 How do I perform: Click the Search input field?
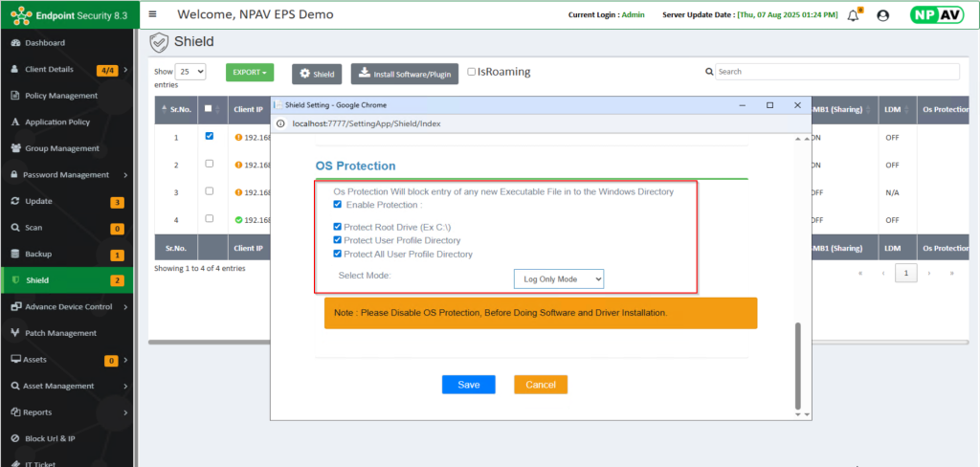click(x=836, y=72)
